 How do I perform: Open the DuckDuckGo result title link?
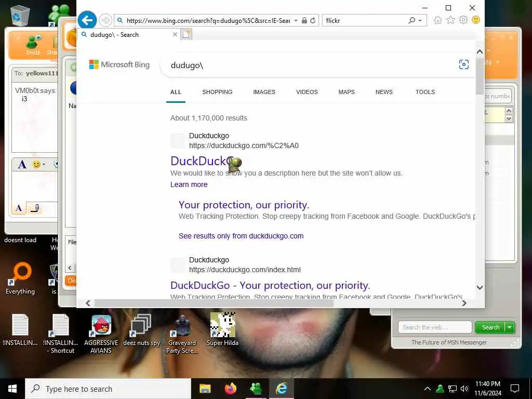202,161
